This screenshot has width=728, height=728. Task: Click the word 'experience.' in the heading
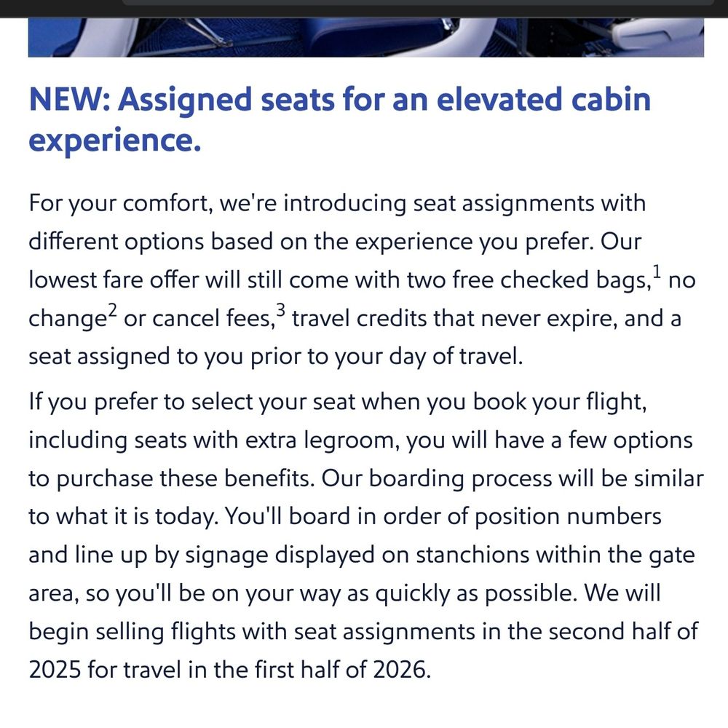[x=115, y=141]
